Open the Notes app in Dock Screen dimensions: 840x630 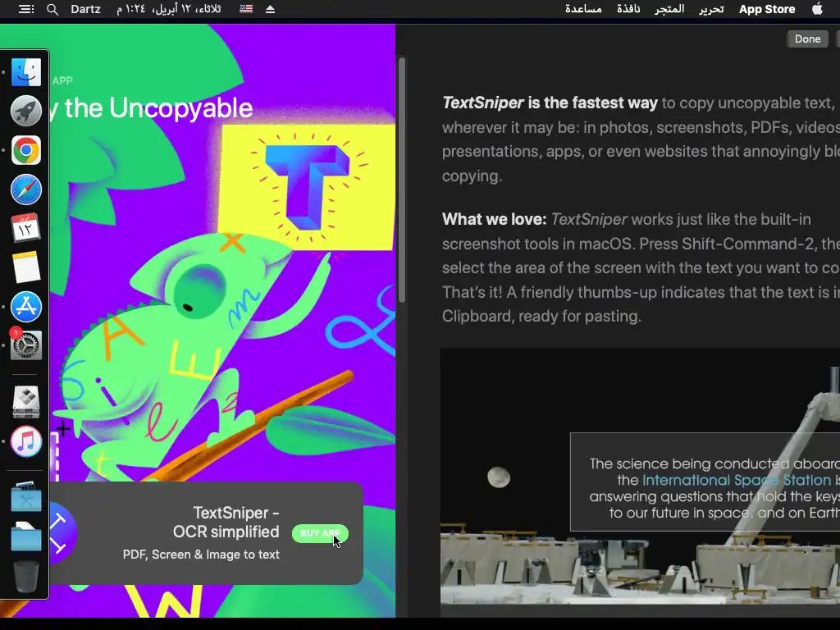[25, 267]
